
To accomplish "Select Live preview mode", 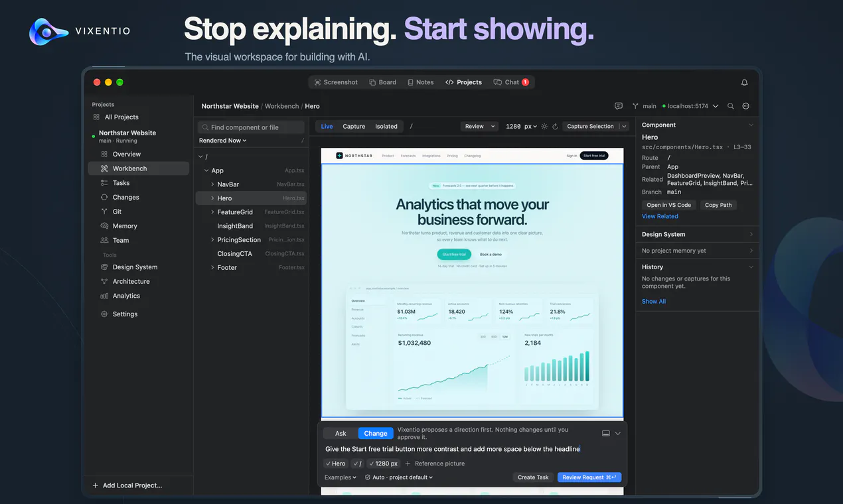I will (327, 126).
